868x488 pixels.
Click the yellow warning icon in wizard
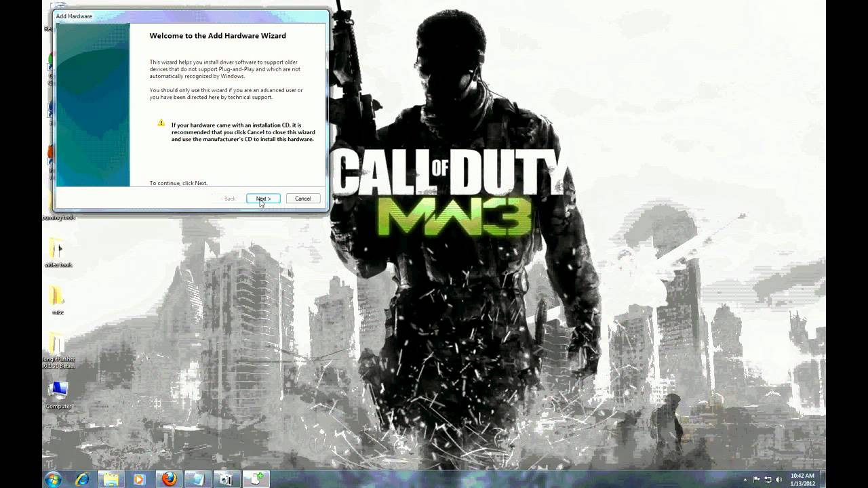pos(161,123)
